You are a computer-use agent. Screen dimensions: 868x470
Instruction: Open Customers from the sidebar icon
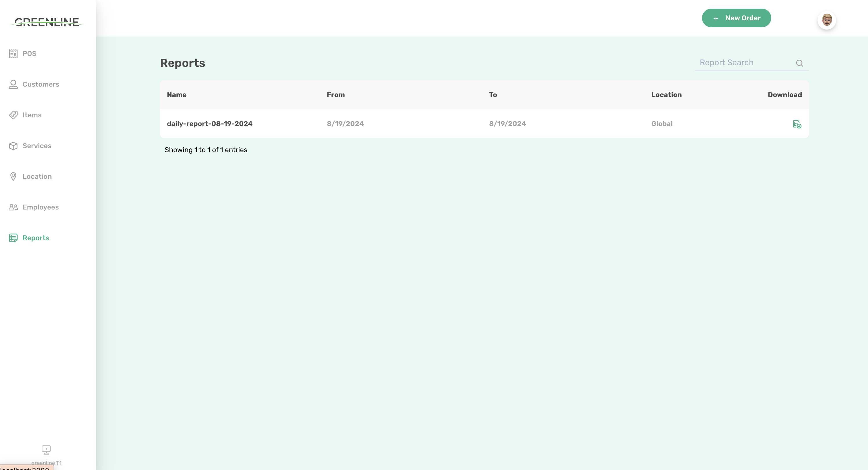(14, 84)
